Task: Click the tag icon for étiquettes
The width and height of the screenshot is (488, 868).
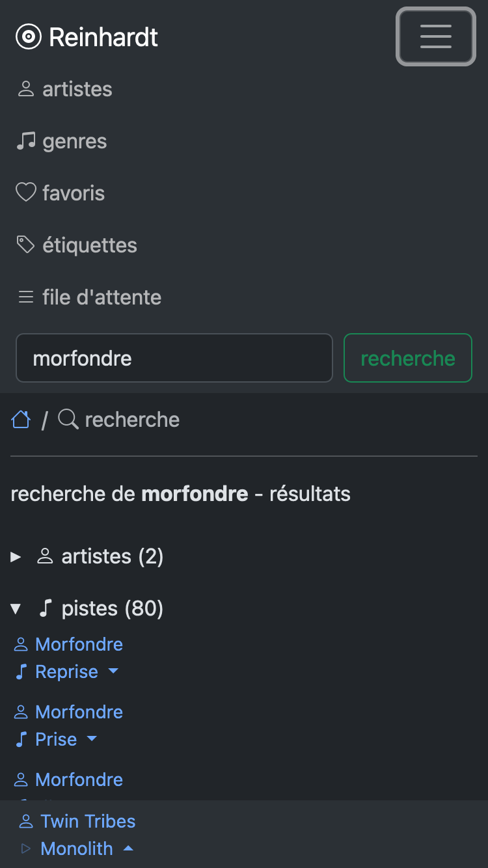Action: click(x=25, y=245)
